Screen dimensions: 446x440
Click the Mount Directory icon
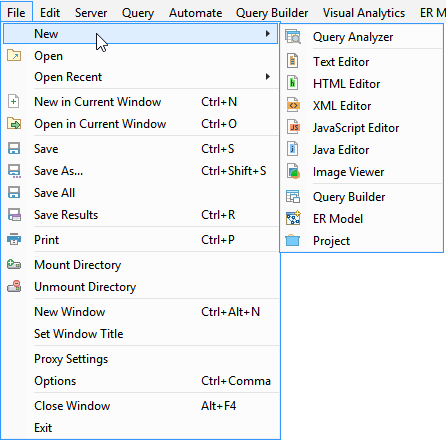coord(14,265)
